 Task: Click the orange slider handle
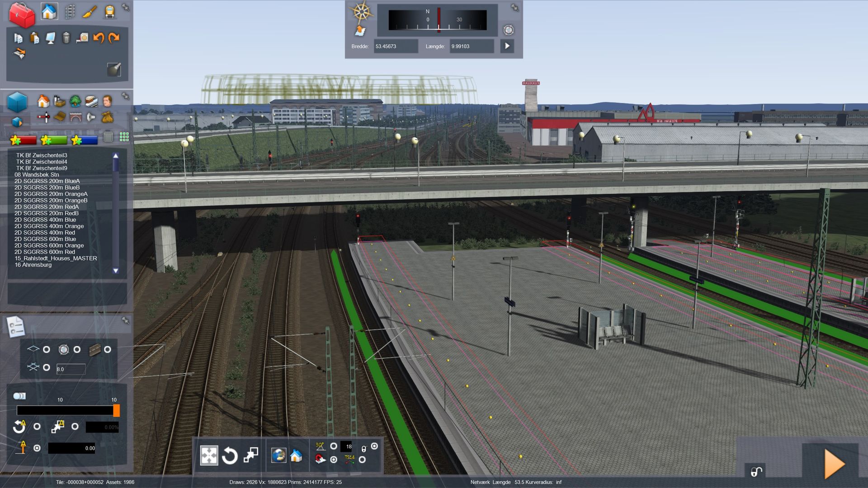(117, 410)
